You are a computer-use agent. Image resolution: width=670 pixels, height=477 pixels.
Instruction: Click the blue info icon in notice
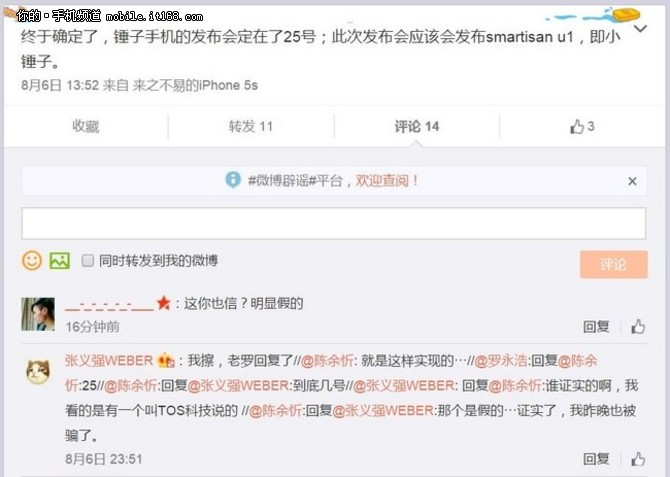(233, 180)
